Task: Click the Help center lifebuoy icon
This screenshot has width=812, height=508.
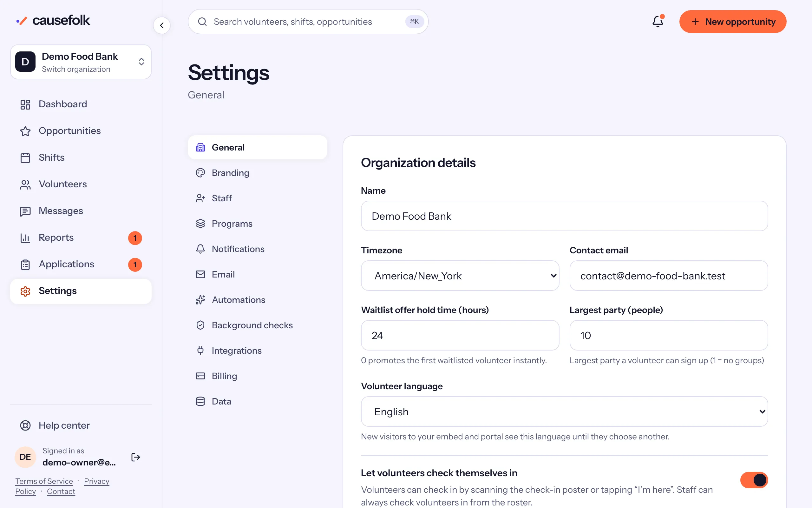Action: point(25,425)
